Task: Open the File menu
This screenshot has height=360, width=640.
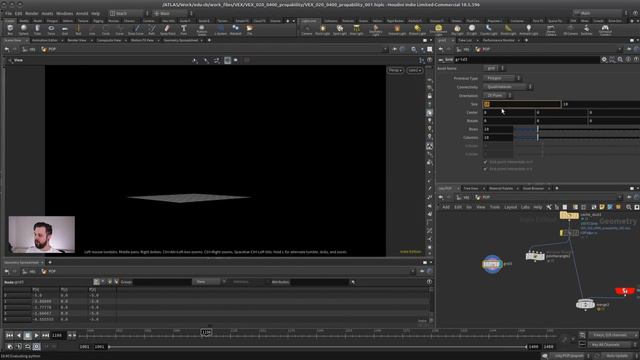Action: pyautogui.click(x=8, y=13)
